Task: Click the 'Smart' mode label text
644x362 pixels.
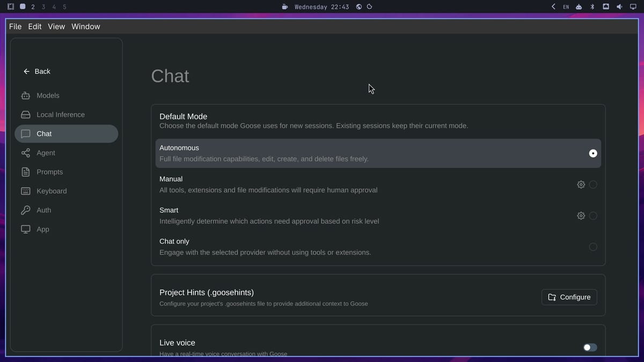Action: (x=169, y=210)
